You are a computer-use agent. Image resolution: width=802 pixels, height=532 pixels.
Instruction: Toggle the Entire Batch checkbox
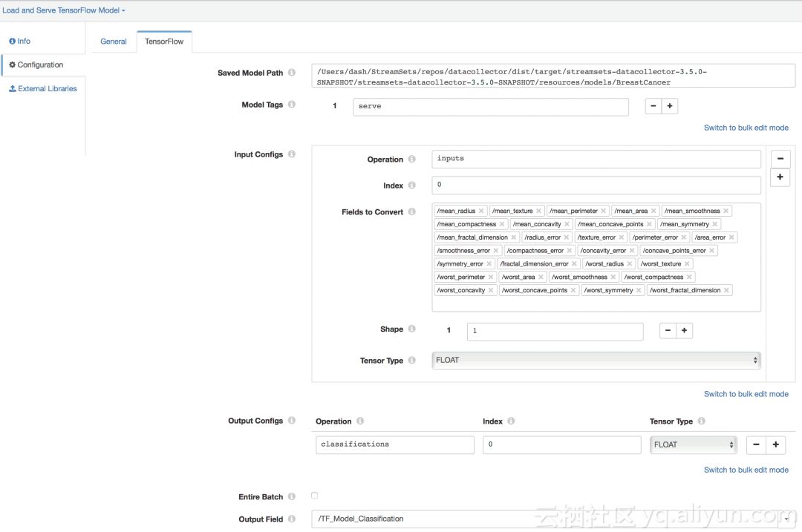(x=315, y=495)
